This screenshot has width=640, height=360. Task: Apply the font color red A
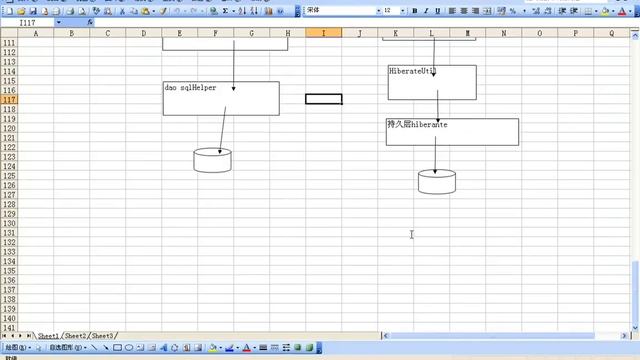click(x=622, y=11)
